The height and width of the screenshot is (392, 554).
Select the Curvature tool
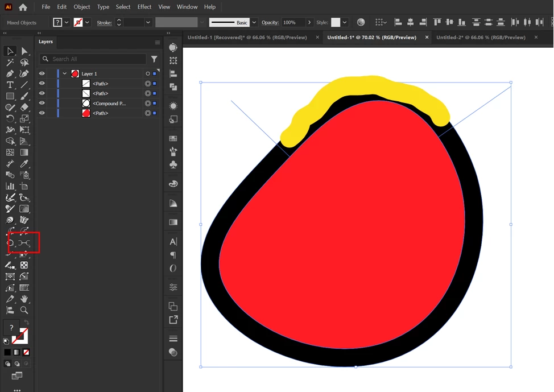[x=24, y=73]
